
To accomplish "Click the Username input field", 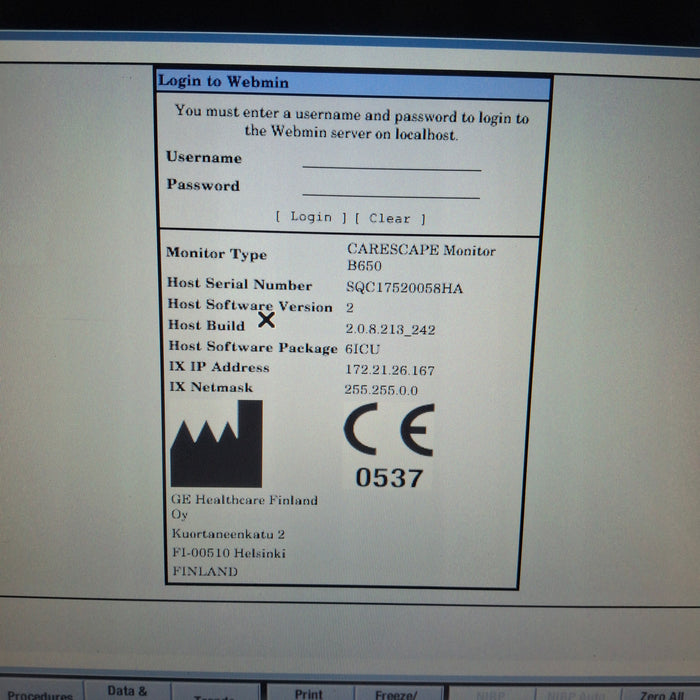I will click(391, 160).
